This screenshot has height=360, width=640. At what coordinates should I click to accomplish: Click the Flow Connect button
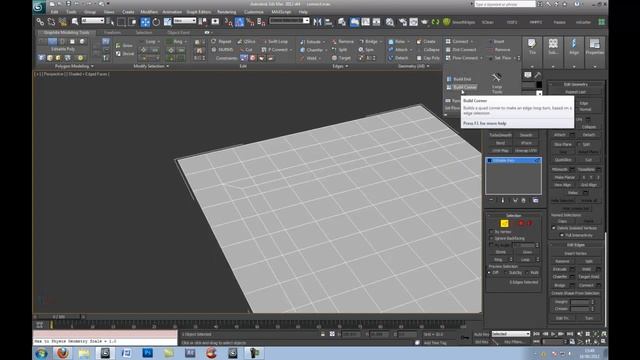click(x=462, y=58)
